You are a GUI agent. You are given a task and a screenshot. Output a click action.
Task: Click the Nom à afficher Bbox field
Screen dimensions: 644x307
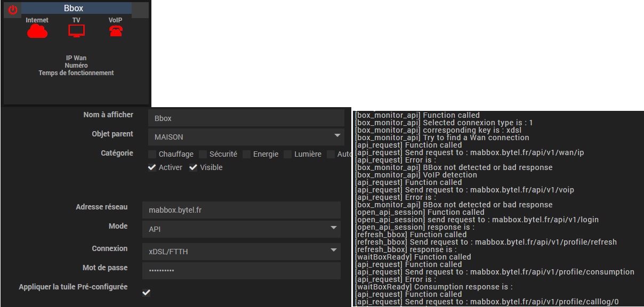(246, 118)
